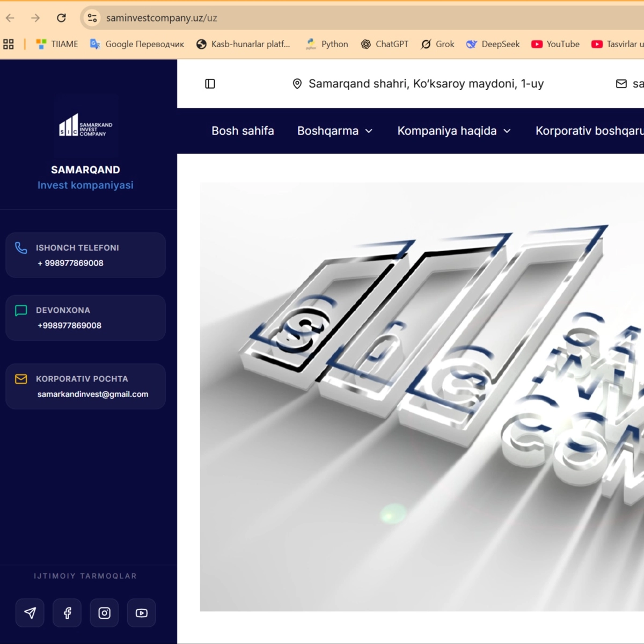Toggle the sidebar panel icon
Image resolution: width=644 pixels, height=644 pixels.
pos(210,84)
